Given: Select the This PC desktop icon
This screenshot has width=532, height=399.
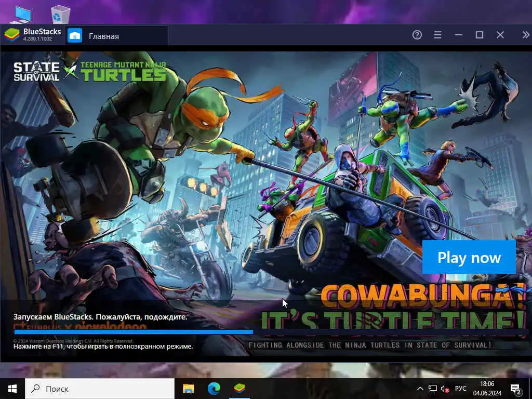Looking at the screenshot, I should coord(21,15).
